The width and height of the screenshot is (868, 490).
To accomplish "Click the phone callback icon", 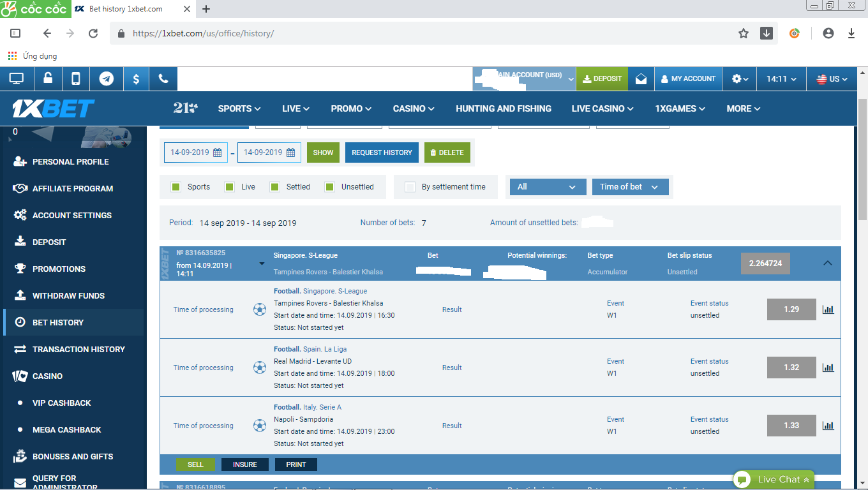I will 163,78.
